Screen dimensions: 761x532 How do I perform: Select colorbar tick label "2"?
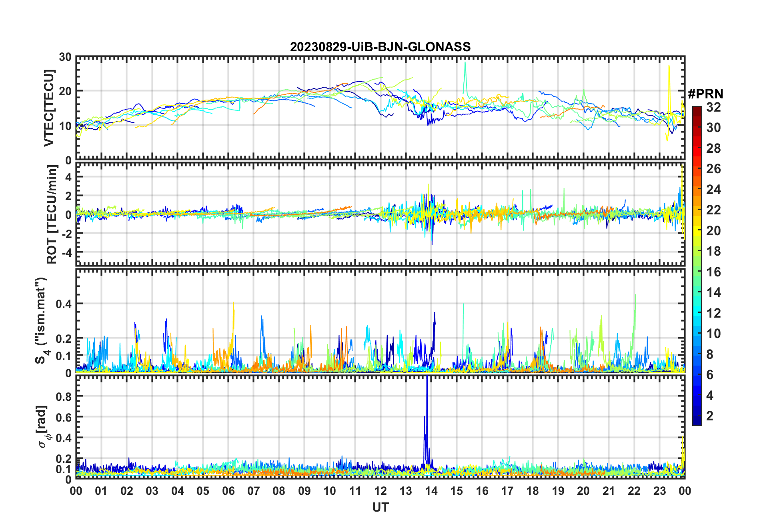(710, 416)
